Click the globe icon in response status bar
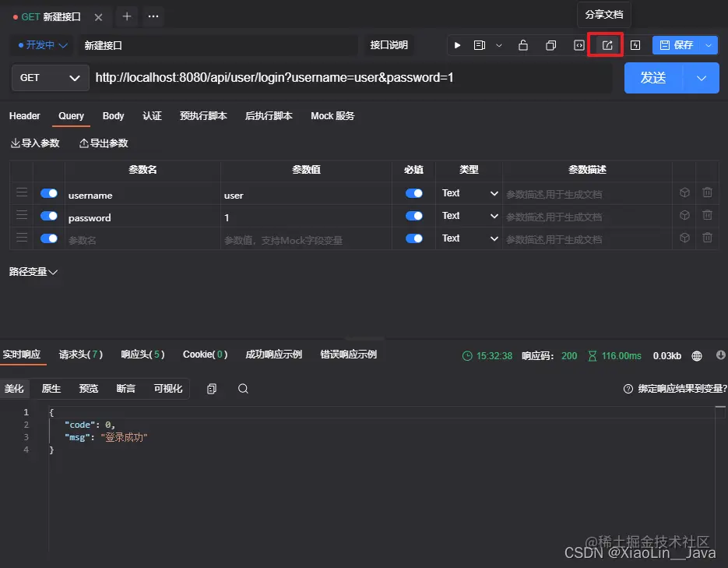The width and height of the screenshot is (728, 568). point(696,356)
